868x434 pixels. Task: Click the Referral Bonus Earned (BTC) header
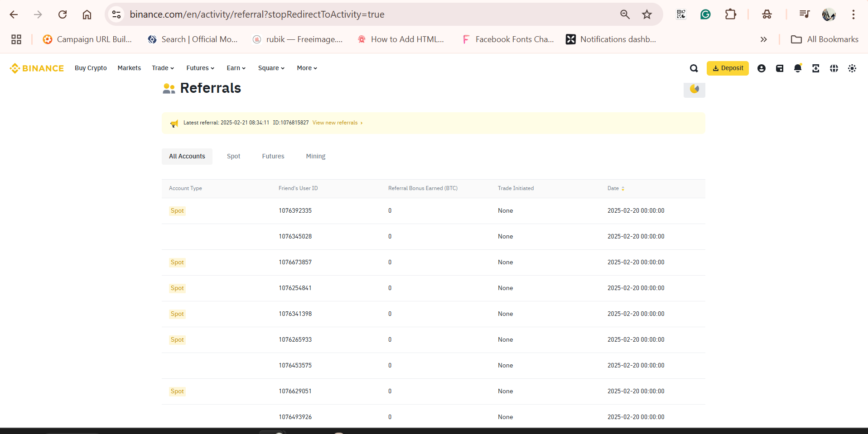(423, 188)
